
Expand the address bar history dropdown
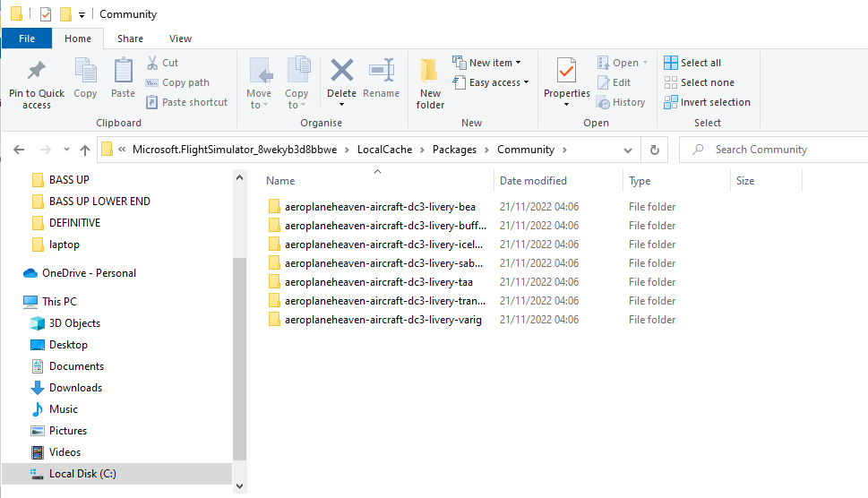pyautogui.click(x=628, y=150)
